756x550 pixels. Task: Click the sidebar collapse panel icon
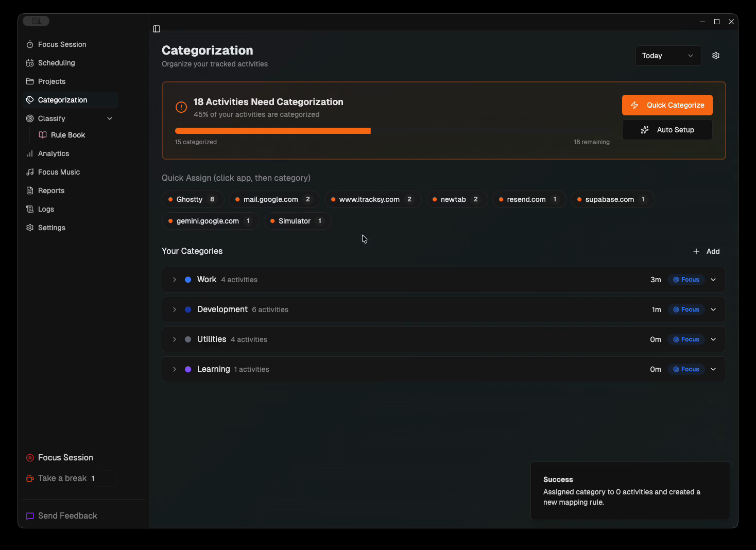157,29
